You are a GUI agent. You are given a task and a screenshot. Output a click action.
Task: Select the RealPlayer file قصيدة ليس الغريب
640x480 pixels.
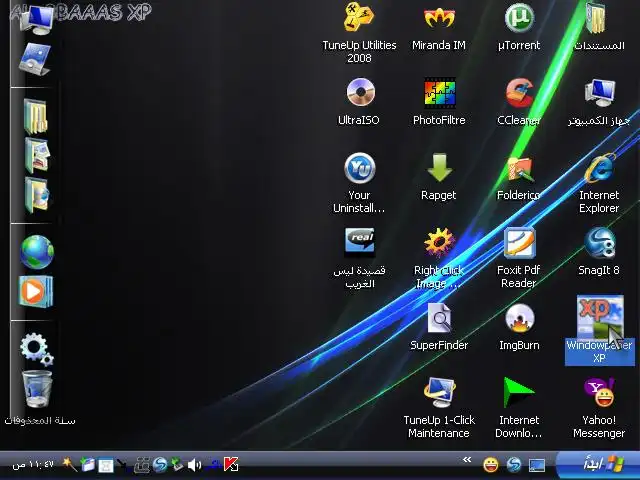click(x=359, y=258)
